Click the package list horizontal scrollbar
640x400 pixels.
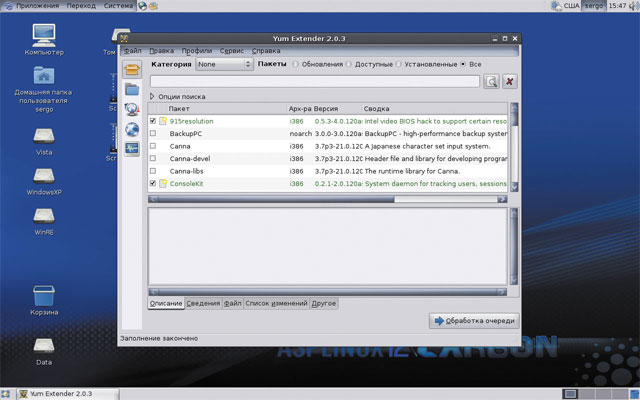(x=327, y=199)
